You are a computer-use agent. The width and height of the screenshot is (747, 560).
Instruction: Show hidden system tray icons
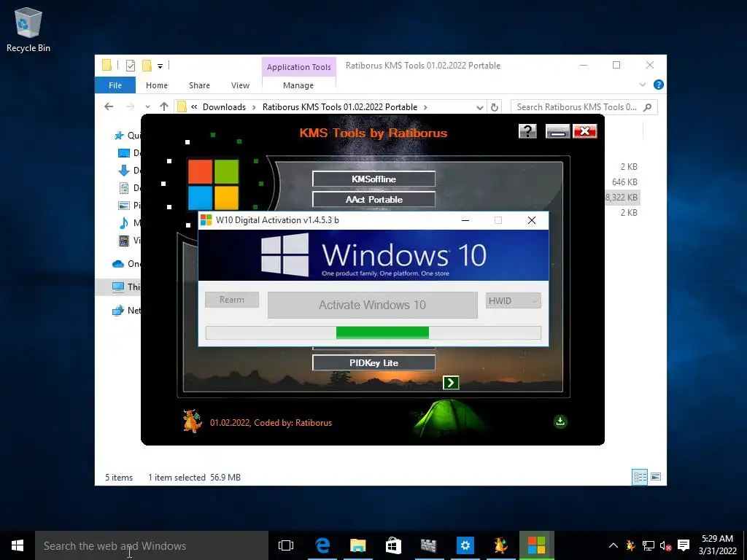(x=613, y=545)
